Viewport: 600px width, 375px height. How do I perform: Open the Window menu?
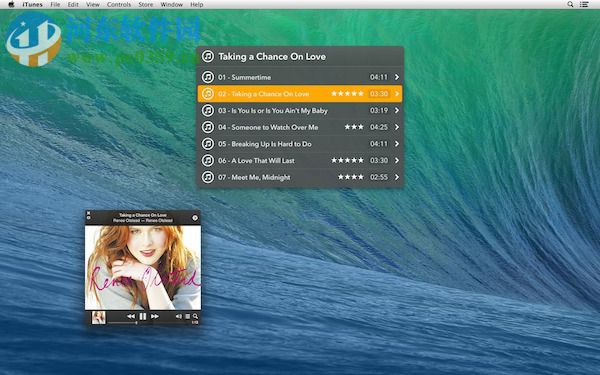(x=171, y=4)
